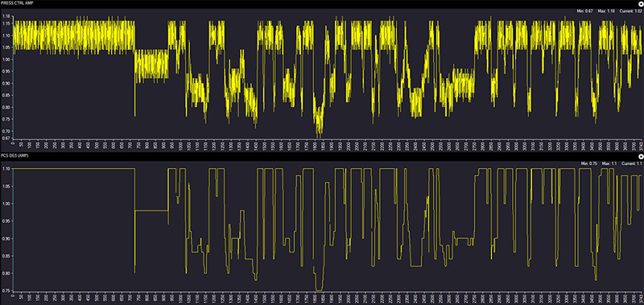Click the 0.95 y-axis label in PCS DES chart
The height and width of the screenshot is (305, 644).
coord(6,221)
